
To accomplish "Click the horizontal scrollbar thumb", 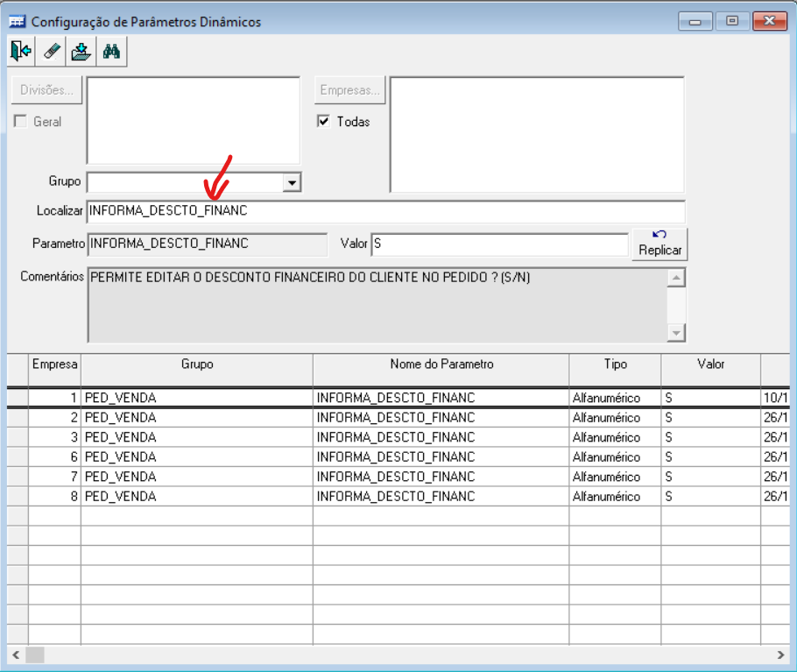I will tap(35, 654).
